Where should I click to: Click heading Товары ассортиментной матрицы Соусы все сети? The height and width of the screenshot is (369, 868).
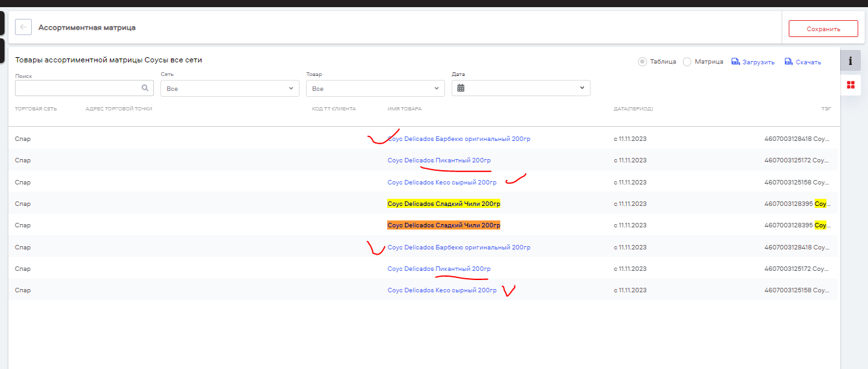(x=108, y=60)
